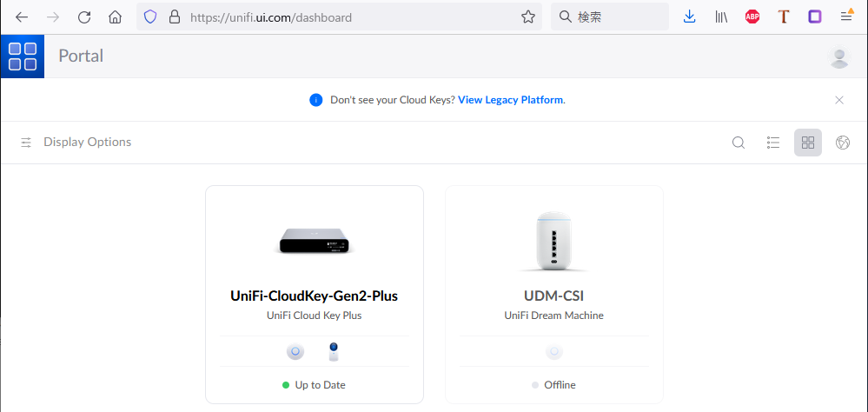
Task: Open the UDM-CSI console
Action: pyautogui.click(x=553, y=296)
